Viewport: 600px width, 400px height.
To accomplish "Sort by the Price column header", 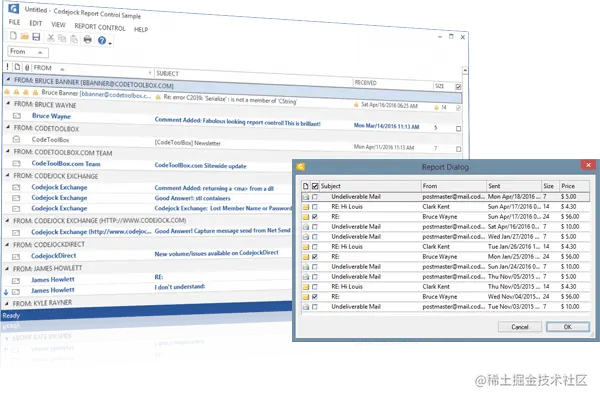I will [574, 186].
